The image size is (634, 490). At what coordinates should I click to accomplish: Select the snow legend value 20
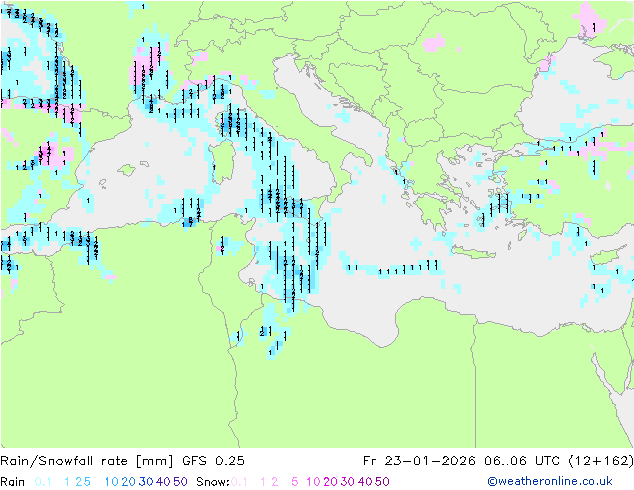pos(330,482)
